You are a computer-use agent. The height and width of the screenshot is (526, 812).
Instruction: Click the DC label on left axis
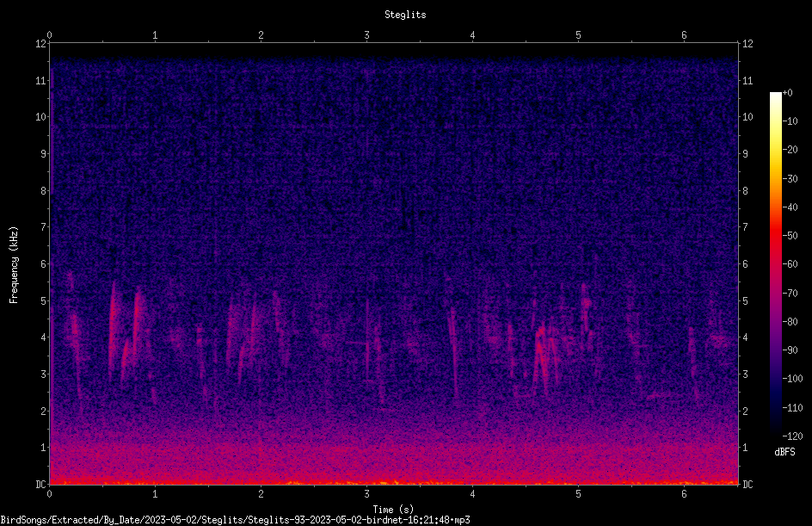click(40, 484)
